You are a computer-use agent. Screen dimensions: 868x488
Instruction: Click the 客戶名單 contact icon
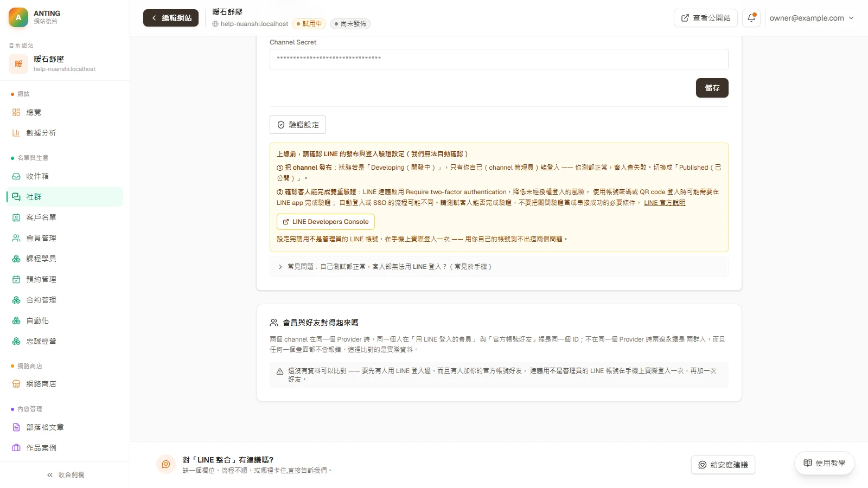pyautogui.click(x=16, y=217)
